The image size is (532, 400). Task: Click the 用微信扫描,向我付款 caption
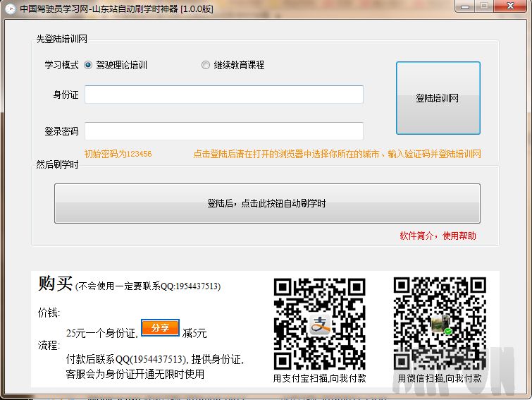click(x=440, y=378)
